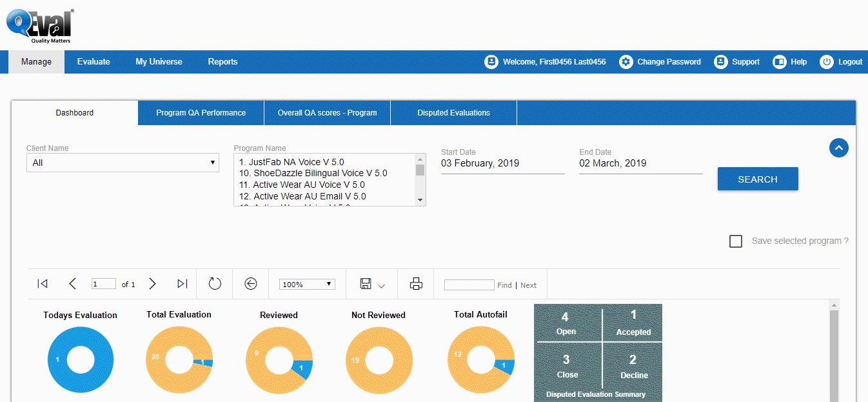The image size is (868, 402).
Task: Click the SEARCH button
Action: coord(757,179)
